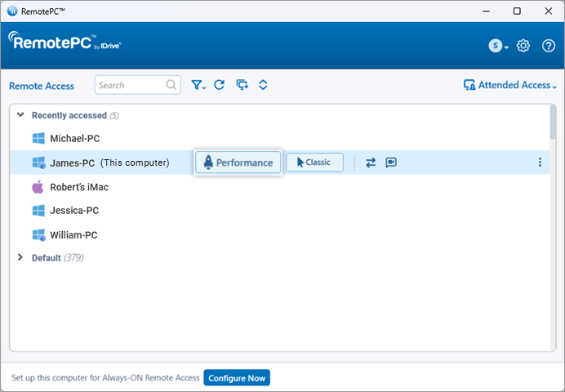Open chat with James-PC
The height and width of the screenshot is (392, 565).
[x=392, y=163]
